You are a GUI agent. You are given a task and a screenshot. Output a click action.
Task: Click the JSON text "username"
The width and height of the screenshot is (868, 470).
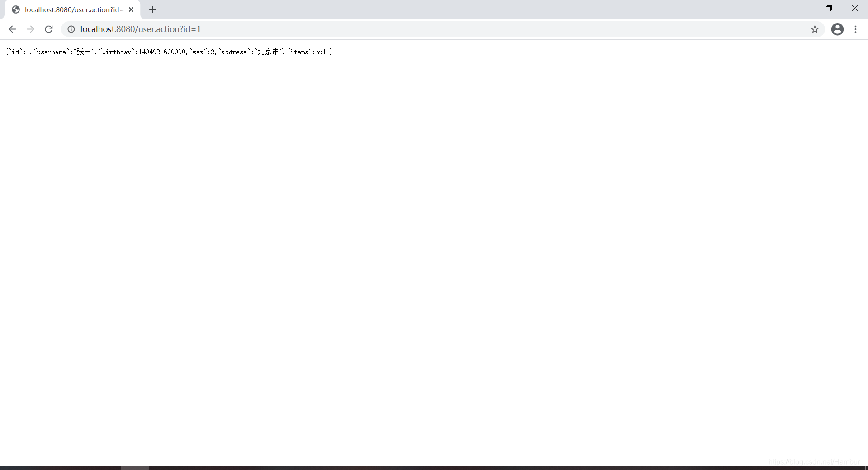tap(51, 52)
